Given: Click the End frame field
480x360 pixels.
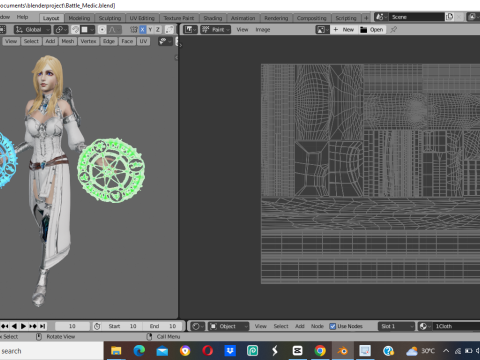Looking at the screenshot, I should coord(163,326).
